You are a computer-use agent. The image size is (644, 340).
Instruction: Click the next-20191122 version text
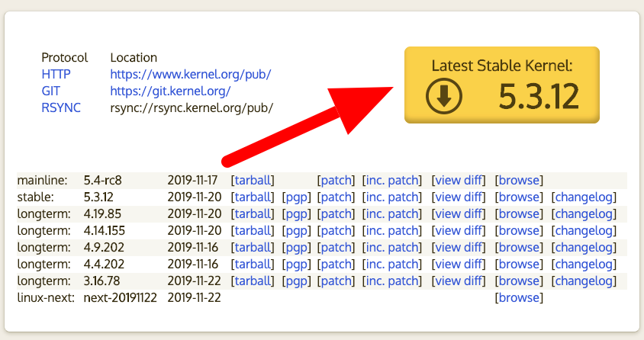121,298
